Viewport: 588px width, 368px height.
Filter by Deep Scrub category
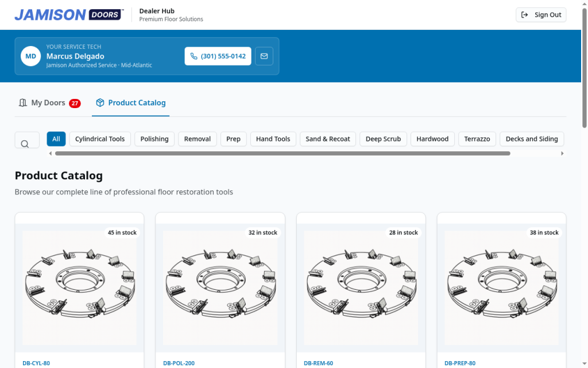383,139
